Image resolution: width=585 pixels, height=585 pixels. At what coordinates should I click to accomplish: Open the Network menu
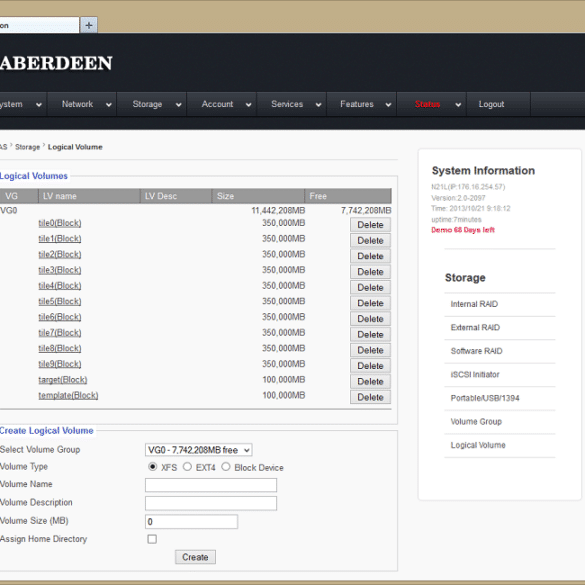[x=77, y=104]
